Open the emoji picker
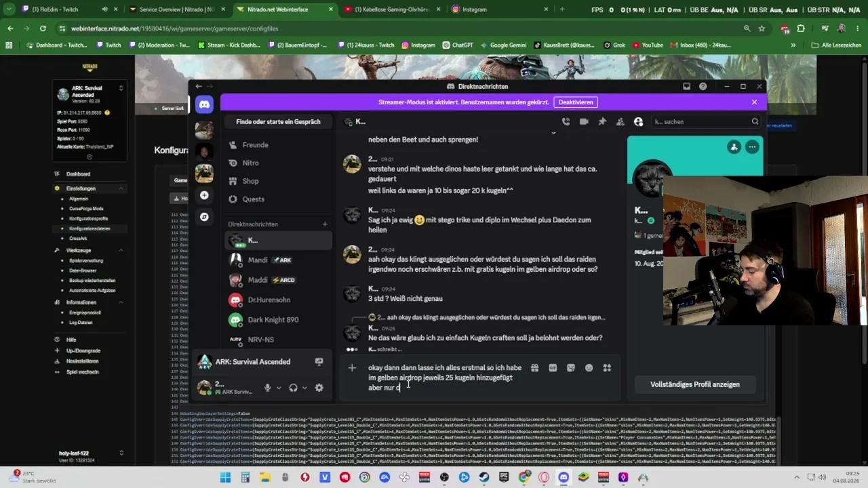This screenshot has height=488, width=868. click(x=589, y=368)
